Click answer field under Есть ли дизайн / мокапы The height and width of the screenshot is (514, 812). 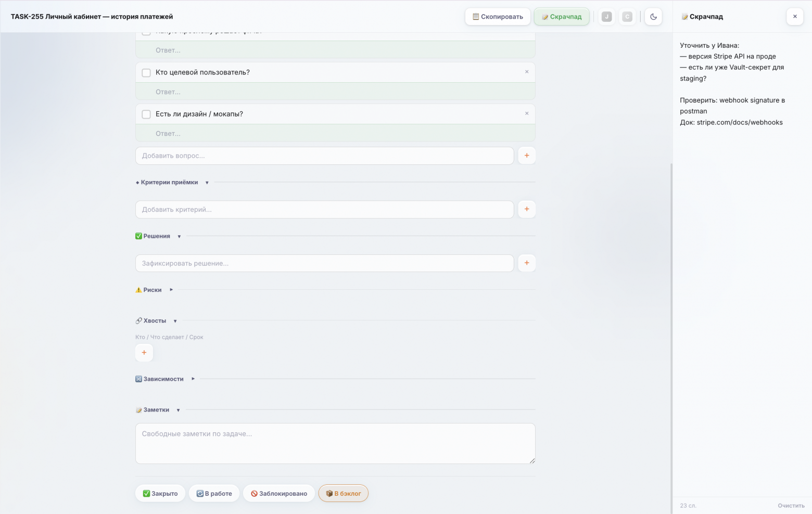335,133
